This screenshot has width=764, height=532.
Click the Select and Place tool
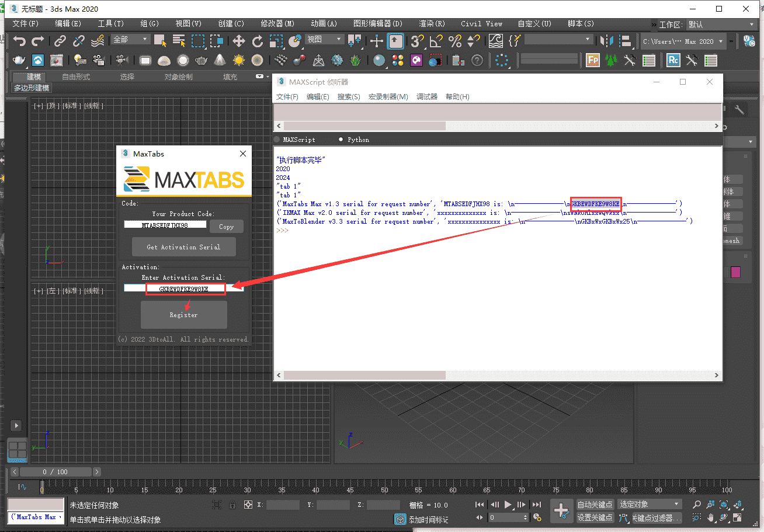(295, 41)
